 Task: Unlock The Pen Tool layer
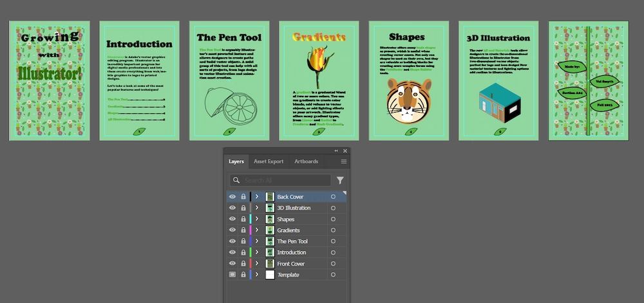(243, 241)
